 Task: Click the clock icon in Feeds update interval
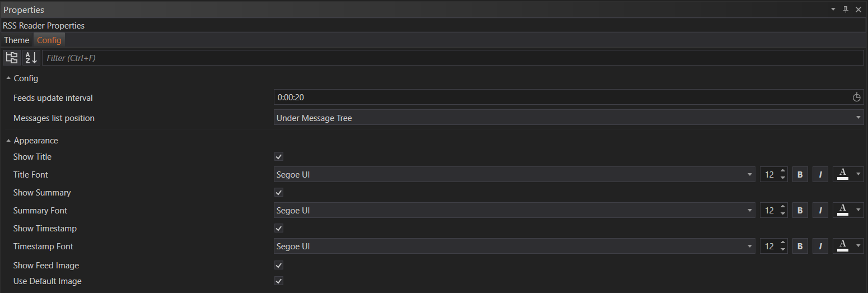(856, 97)
